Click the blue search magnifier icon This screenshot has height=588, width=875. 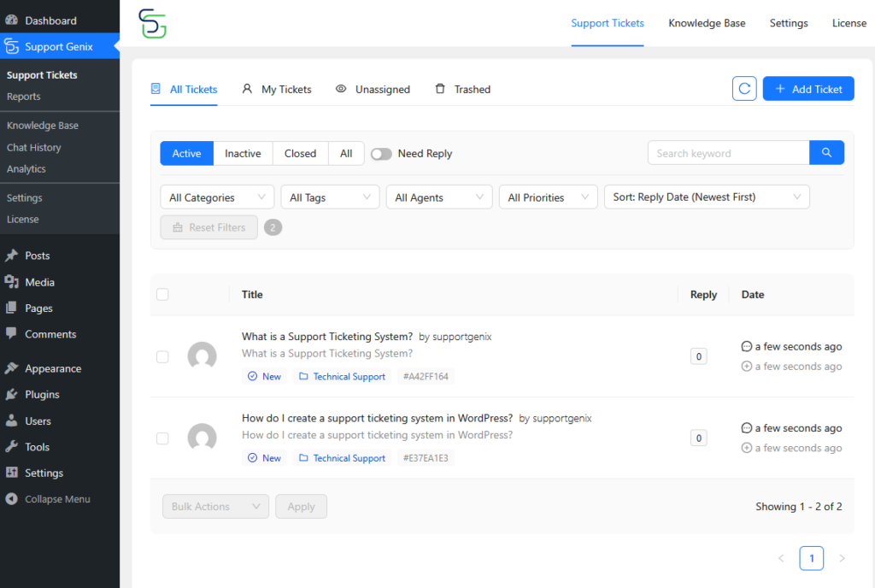(x=826, y=153)
